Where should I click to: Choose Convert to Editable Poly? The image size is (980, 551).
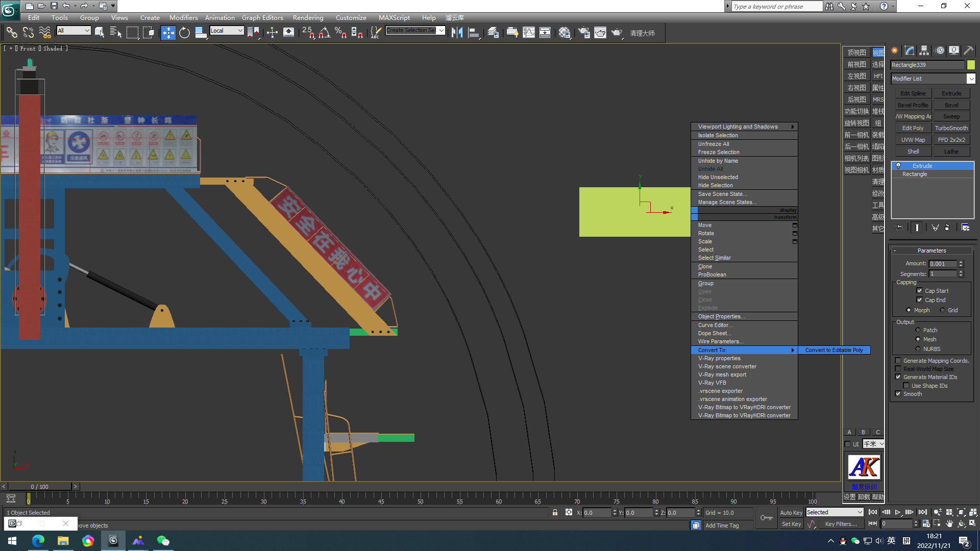coord(834,350)
